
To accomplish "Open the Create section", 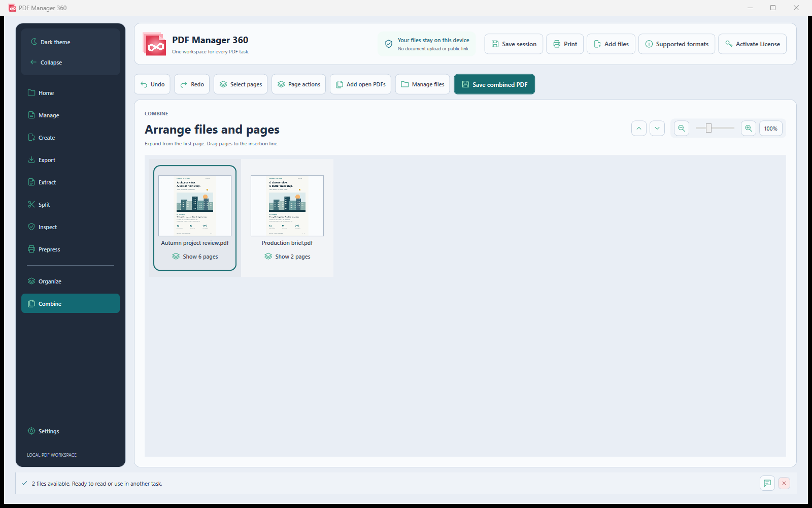I will 71,138.
